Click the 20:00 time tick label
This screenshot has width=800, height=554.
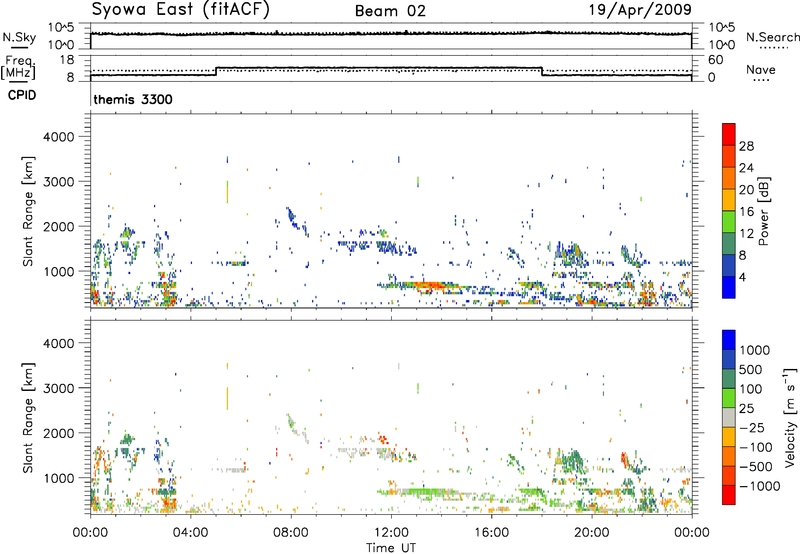point(591,533)
